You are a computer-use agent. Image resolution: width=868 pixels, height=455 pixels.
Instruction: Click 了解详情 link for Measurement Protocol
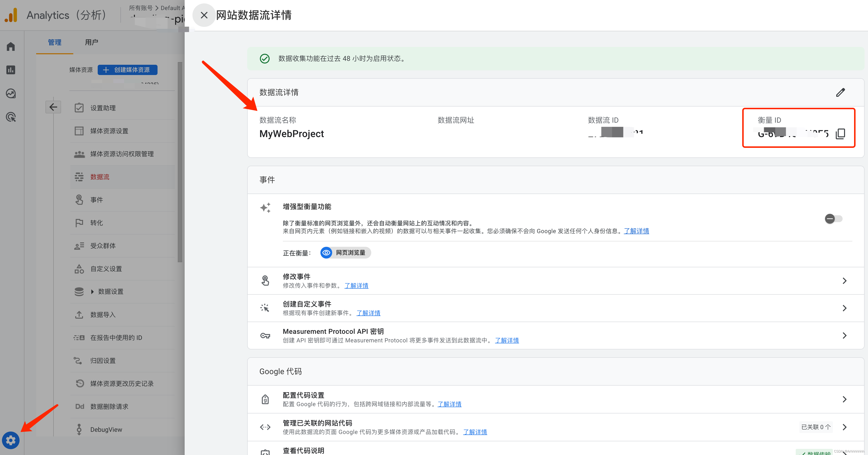pos(507,340)
